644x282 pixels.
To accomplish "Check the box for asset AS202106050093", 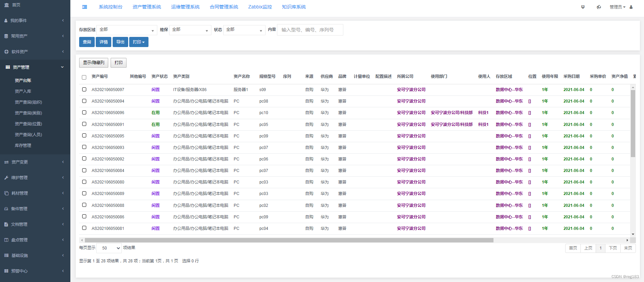I will point(84,147).
